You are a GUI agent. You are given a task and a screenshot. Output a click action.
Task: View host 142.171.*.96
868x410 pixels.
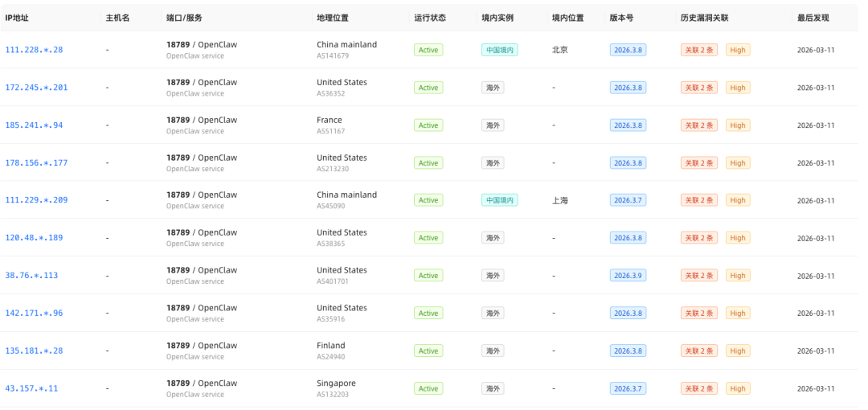click(x=34, y=314)
